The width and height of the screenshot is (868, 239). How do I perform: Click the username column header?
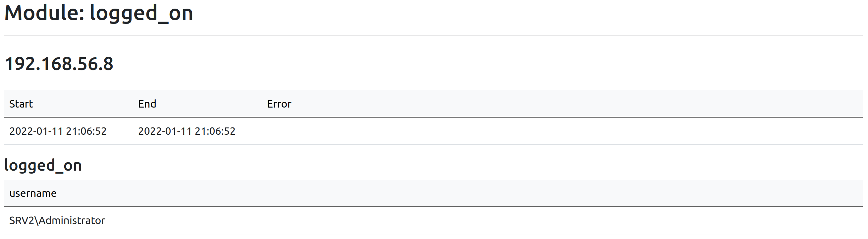[33, 194]
